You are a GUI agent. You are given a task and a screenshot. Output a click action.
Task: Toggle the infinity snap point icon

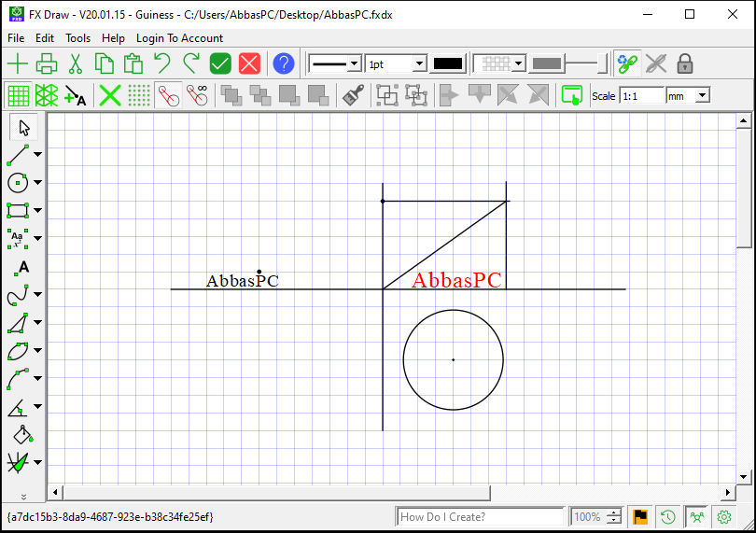[x=197, y=95]
